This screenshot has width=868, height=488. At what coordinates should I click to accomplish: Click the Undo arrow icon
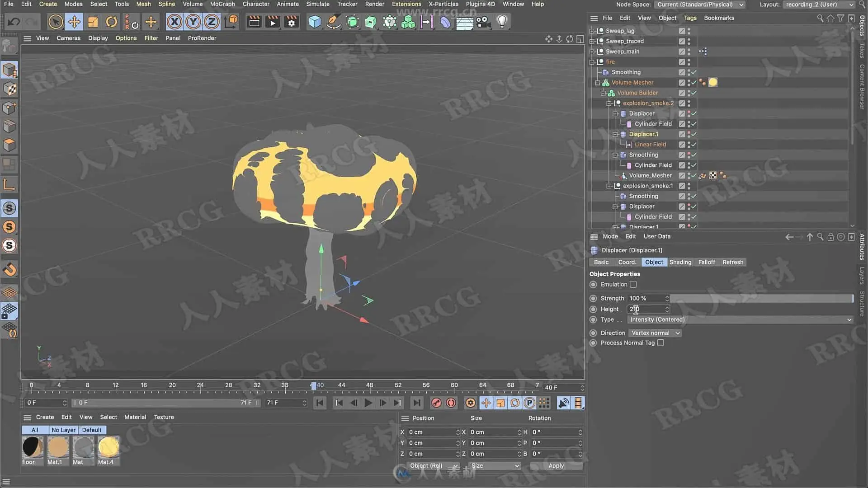point(14,22)
